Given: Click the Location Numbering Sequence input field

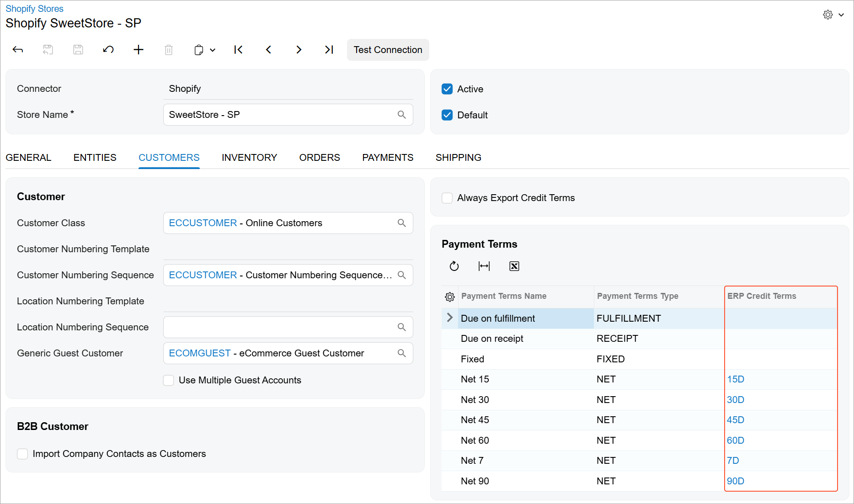Looking at the screenshot, I should click(288, 327).
